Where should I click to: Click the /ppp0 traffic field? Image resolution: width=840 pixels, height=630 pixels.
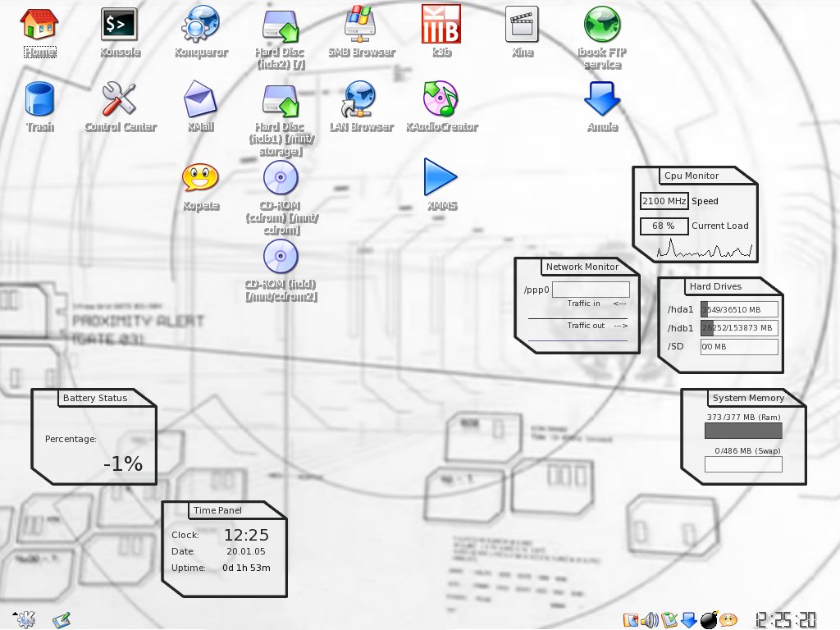[591, 290]
